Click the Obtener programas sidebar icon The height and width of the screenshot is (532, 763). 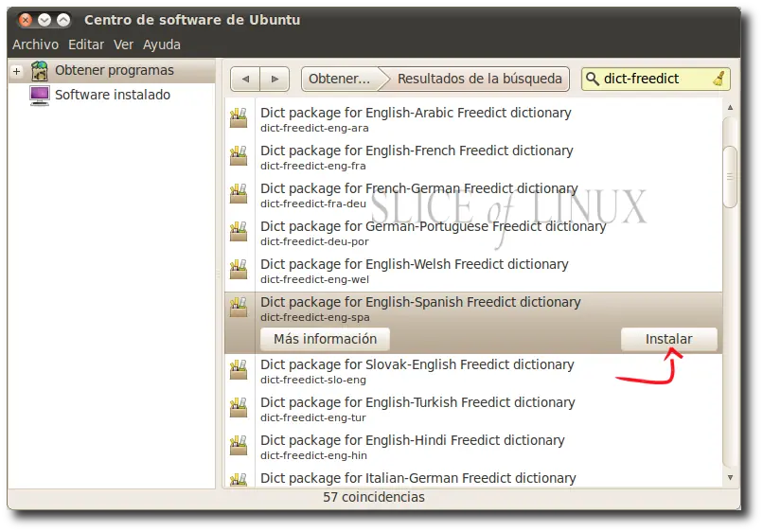click(x=40, y=71)
